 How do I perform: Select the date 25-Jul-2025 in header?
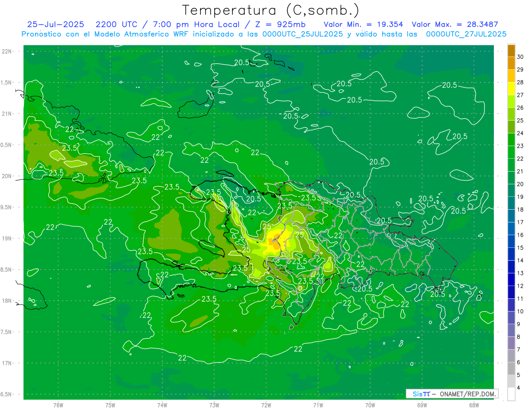click(55, 24)
